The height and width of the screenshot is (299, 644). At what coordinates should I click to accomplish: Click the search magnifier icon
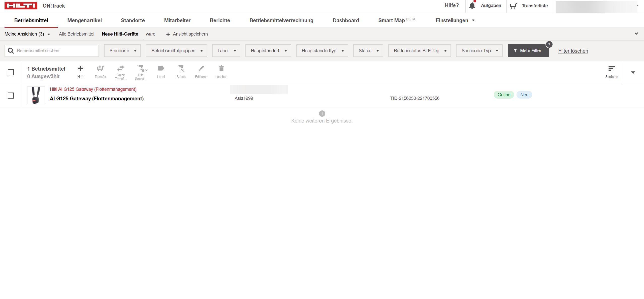(11, 51)
